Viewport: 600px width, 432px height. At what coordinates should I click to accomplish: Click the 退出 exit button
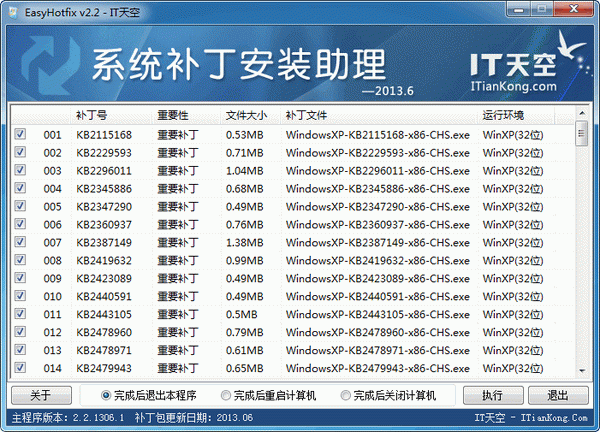tap(558, 395)
